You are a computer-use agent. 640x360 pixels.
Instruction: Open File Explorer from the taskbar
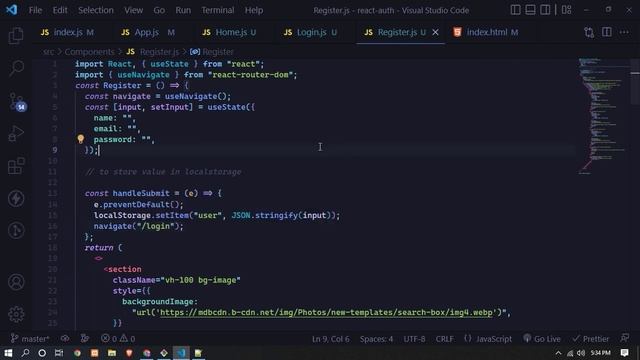coord(112,353)
